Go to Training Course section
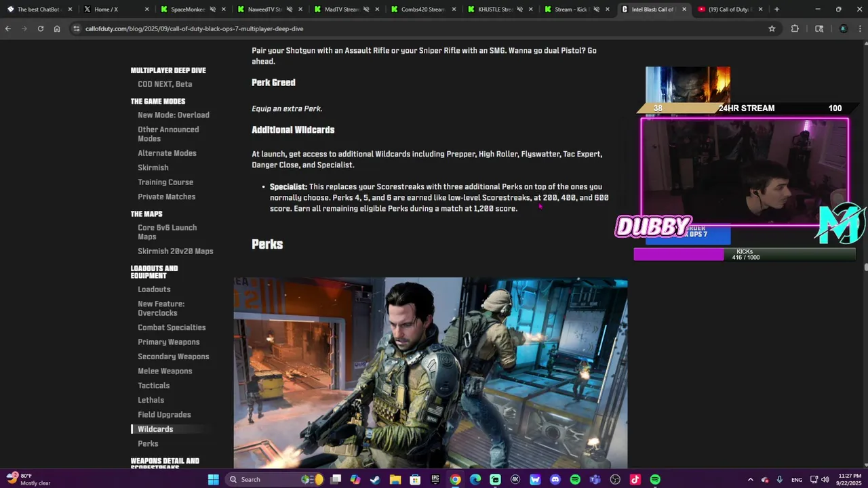This screenshot has width=868, height=488. coord(165,182)
